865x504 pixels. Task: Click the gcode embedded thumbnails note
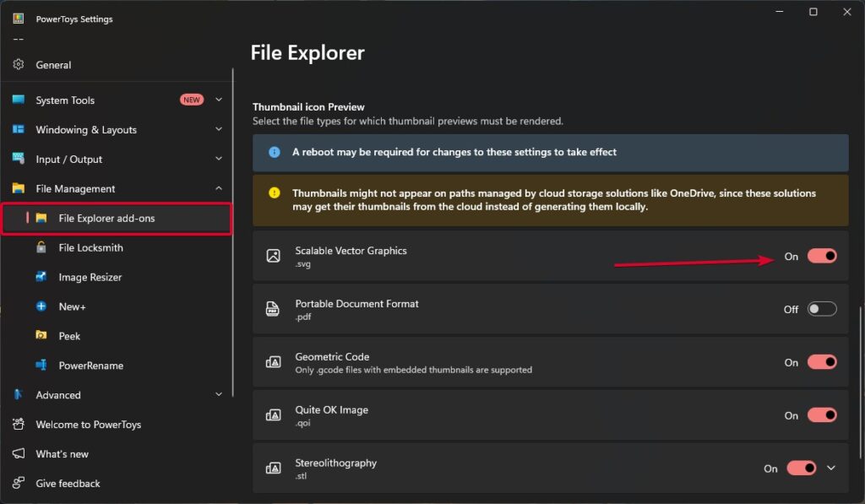tap(414, 370)
